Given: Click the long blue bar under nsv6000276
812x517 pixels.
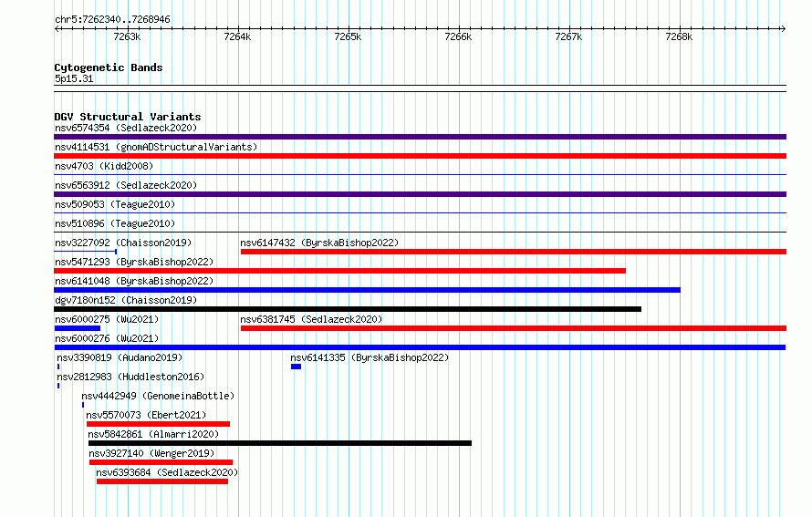Looking at the screenshot, I should click(420, 347).
